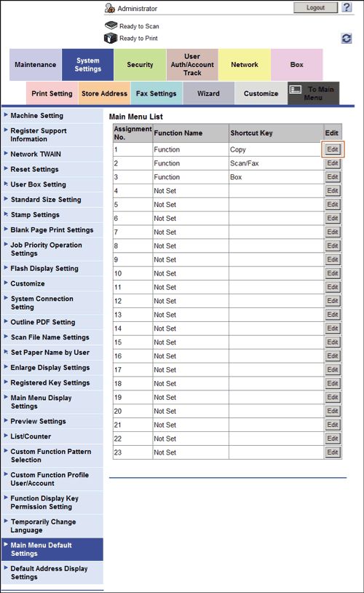The image size is (364, 593).
Task: Click the Scan/Fax shortcut key cell
Action: click(x=277, y=163)
